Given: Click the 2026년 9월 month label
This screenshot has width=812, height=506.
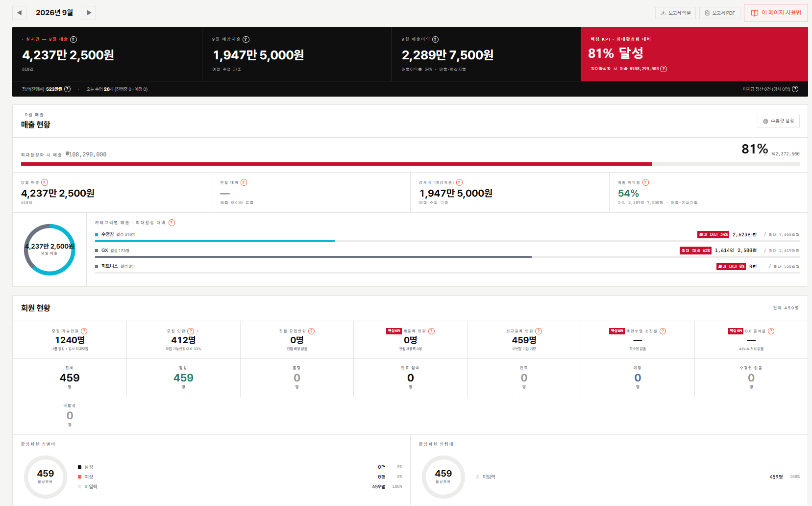Looking at the screenshot, I should pyautogui.click(x=54, y=13).
